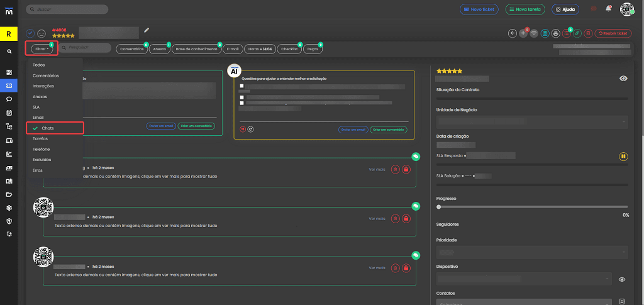Open the chat bubble icon in sidebar
Screen dimensions: 644x305
[x=9, y=99]
